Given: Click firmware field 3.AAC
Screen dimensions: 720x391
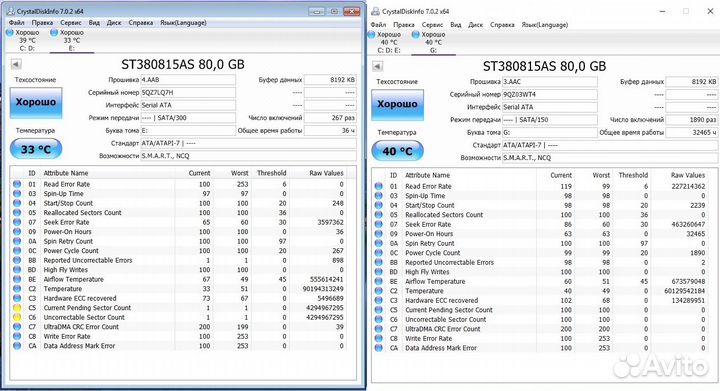Looking at the screenshot, I should [550, 82].
